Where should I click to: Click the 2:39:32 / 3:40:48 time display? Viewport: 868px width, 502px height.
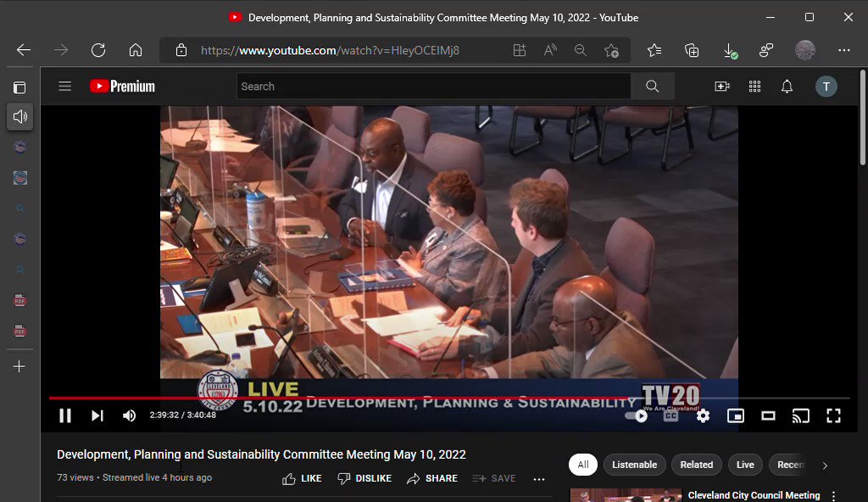click(x=183, y=415)
